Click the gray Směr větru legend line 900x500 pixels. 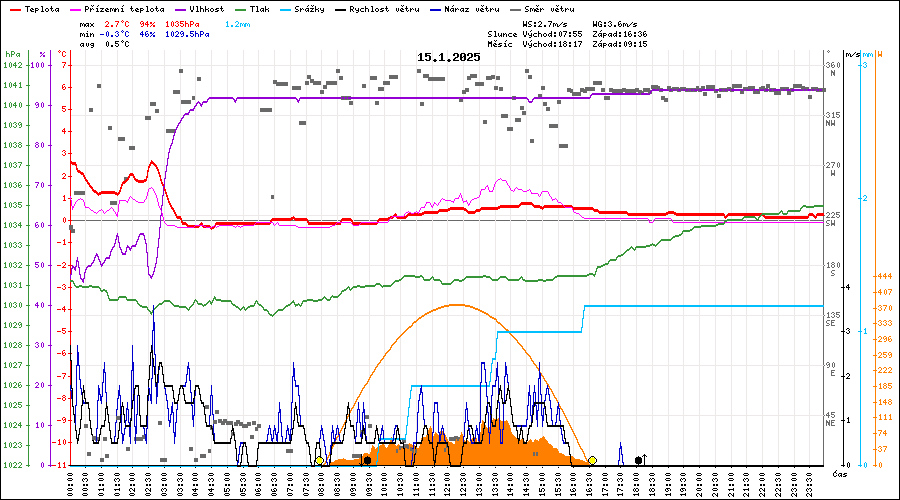[x=515, y=8]
